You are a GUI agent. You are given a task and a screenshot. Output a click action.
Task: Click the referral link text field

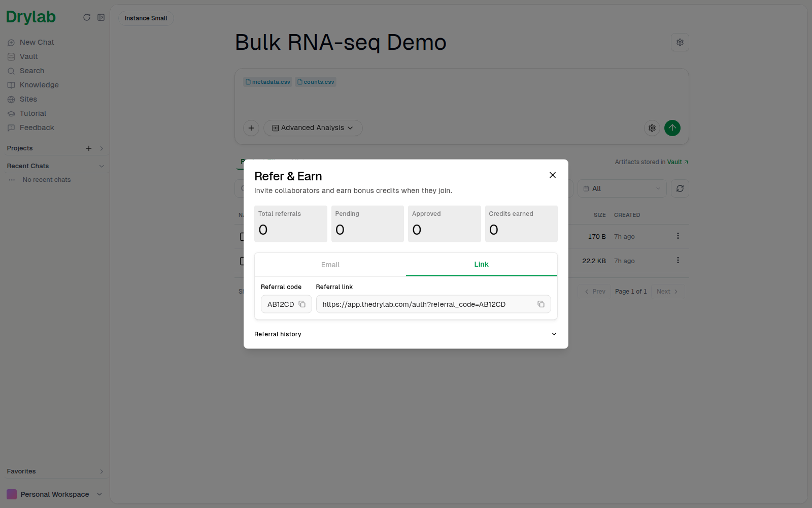tap(433, 304)
